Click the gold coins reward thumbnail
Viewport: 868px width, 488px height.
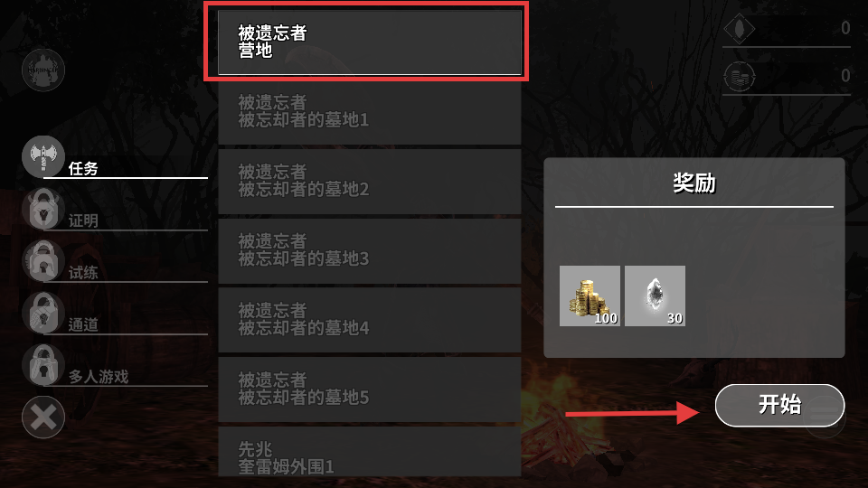pyautogui.click(x=590, y=296)
